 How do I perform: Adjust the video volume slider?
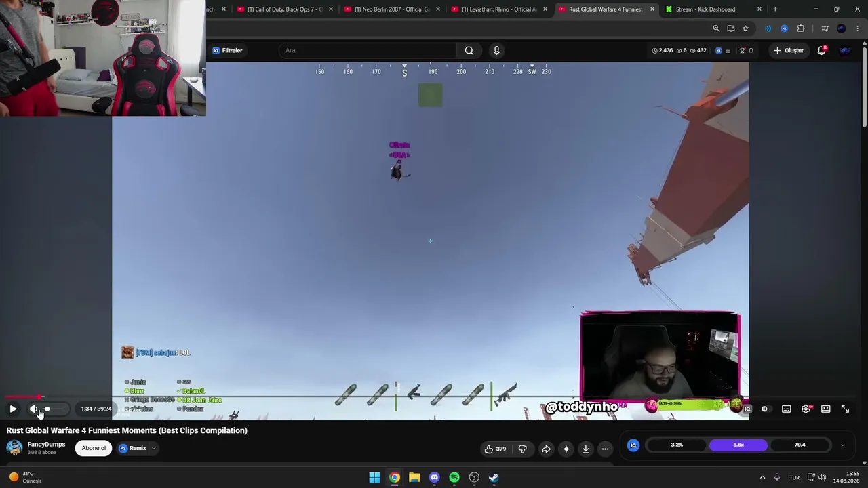point(53,409)
